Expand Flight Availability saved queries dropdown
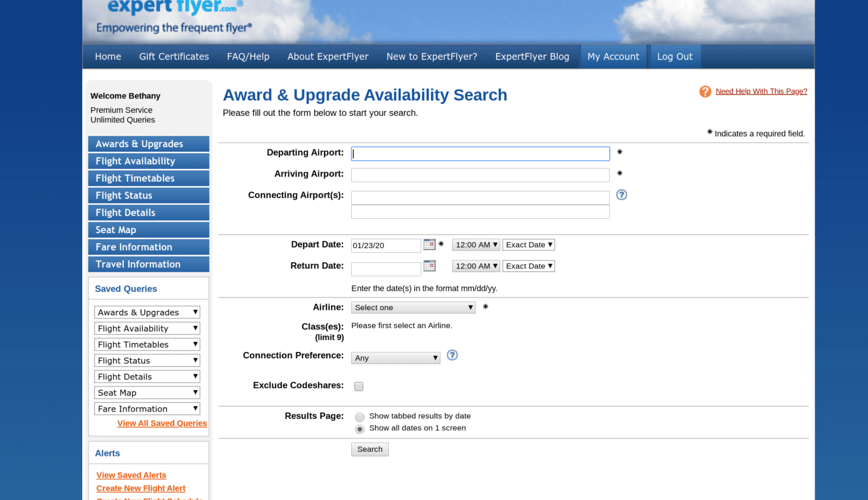 pyautogui.click(x=147, y=328)
